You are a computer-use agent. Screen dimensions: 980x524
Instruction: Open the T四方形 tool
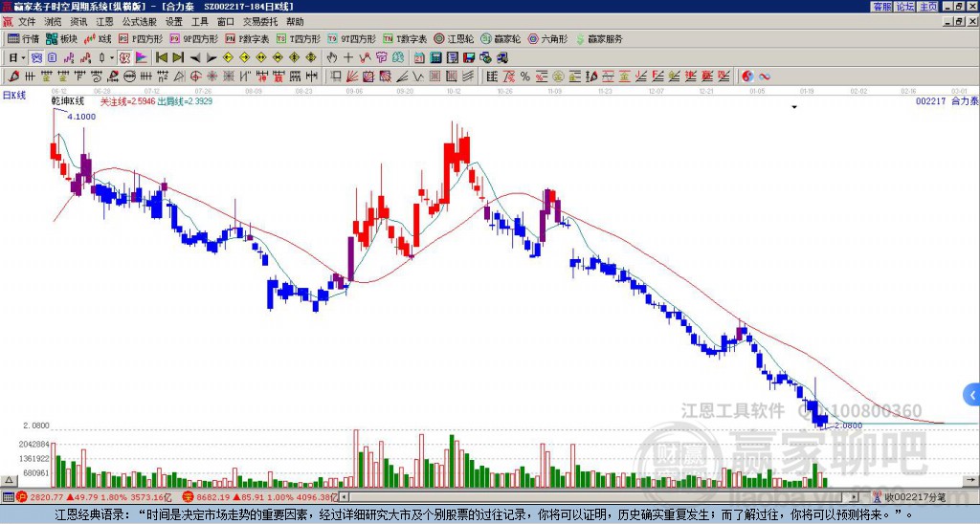pyautogui.click(x=299, y=38)
